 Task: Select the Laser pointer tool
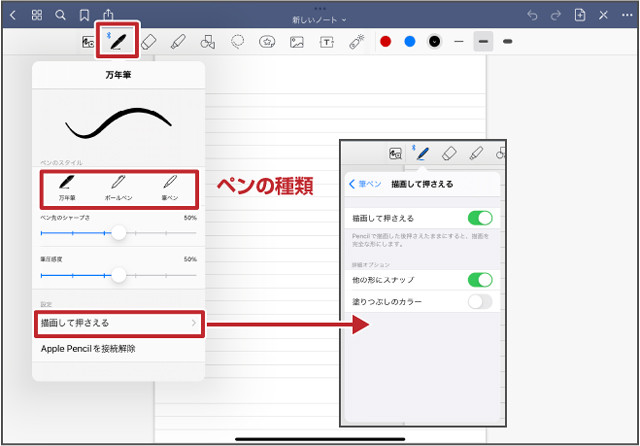click(356, 42)
